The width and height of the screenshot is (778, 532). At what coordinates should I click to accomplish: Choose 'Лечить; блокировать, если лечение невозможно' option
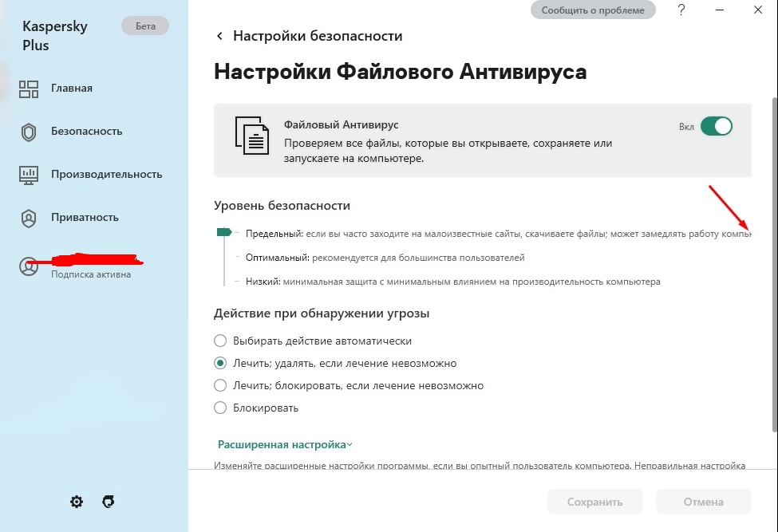click(221, 385)
